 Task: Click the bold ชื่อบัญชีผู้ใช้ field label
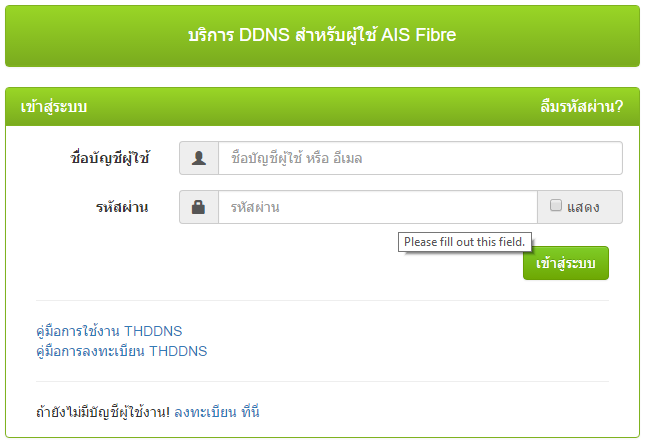110,158
